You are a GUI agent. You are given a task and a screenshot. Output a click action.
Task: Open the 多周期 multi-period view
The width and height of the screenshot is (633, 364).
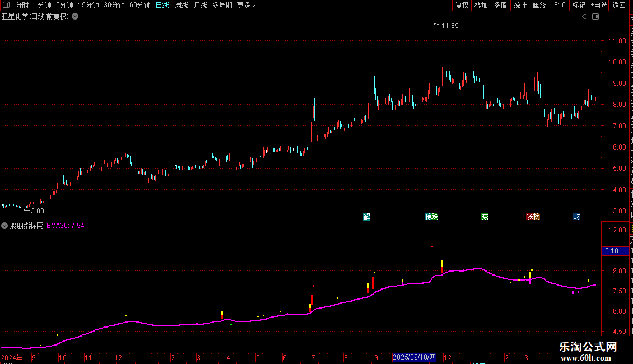[x=222, y=5]
